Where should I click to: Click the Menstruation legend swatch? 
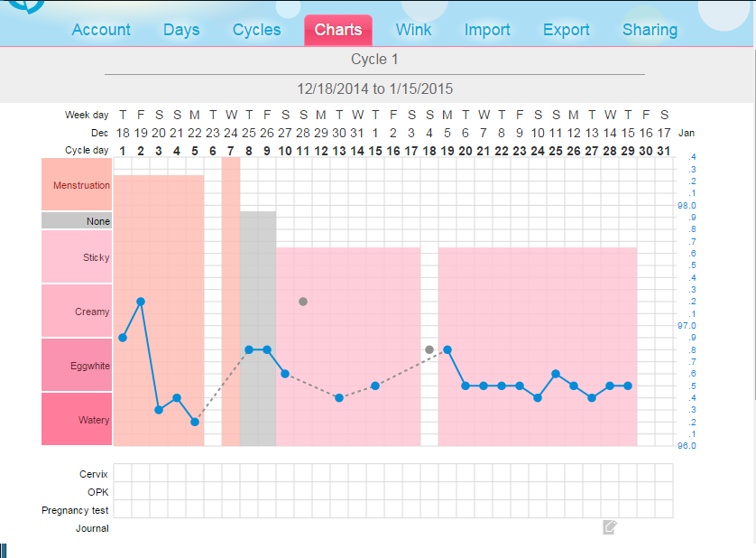[77, 185]
